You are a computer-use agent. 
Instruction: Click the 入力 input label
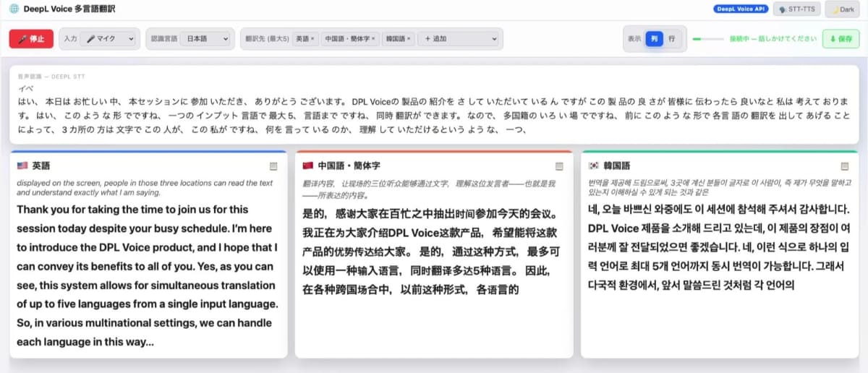coord(70,38)
